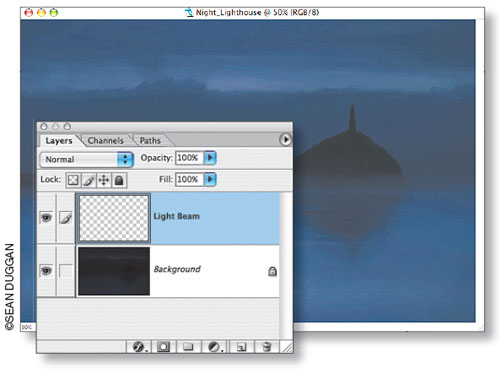Add a layer mask icon
Screen dimensions: 500x374
(x=163, y=347)
